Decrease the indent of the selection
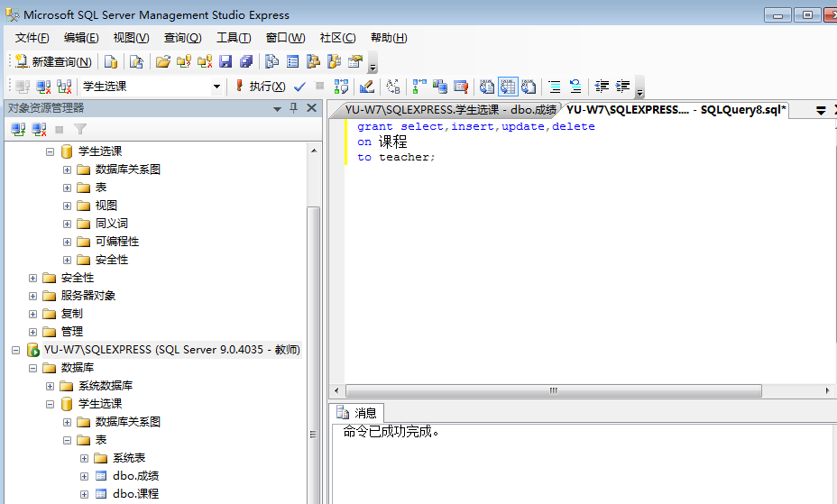 point(602,87)
